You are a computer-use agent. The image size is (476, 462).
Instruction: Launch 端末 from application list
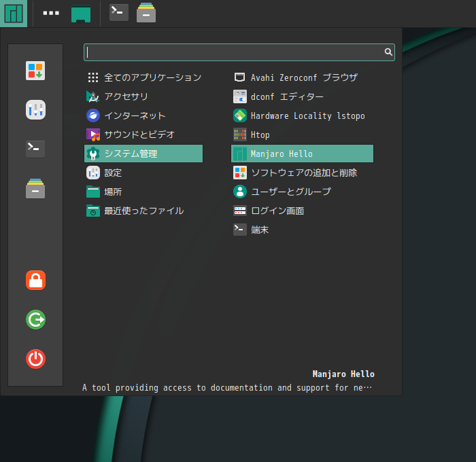click(x=303, y=230)
